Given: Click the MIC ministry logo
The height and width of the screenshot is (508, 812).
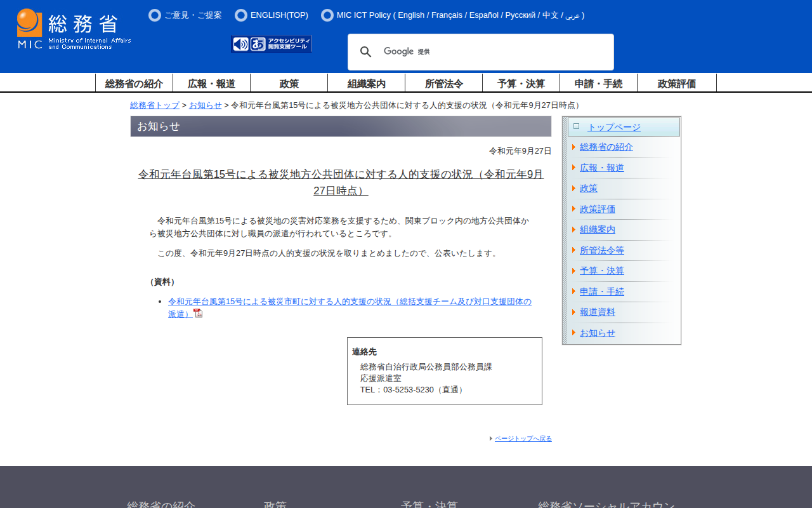Looking at the screenshot, I should click(x=74, y=29).
